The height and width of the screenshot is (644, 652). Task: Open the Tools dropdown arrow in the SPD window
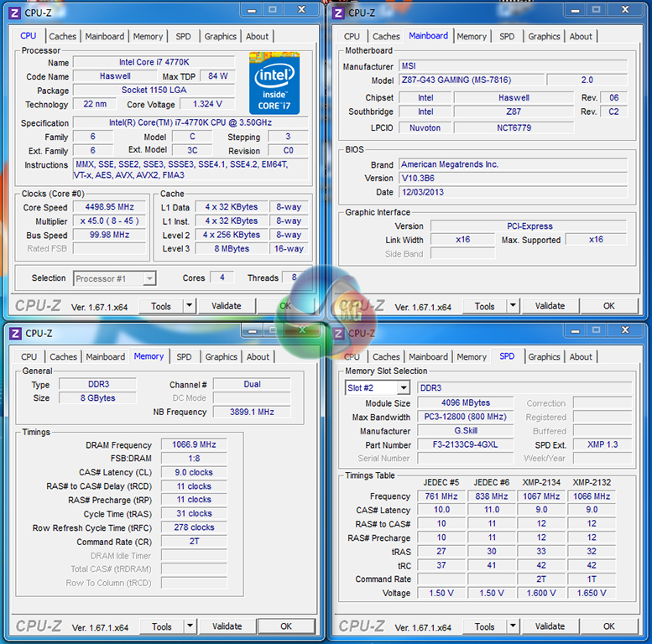513,626
